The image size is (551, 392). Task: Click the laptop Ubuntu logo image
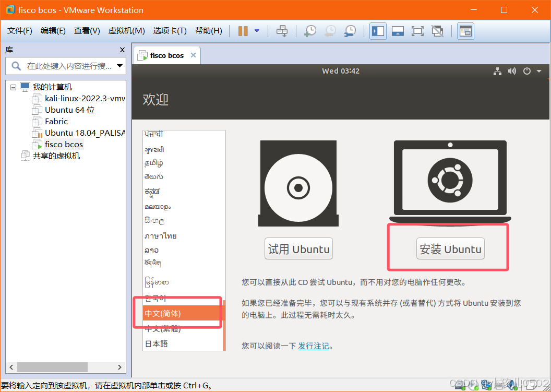pos(450,182)
